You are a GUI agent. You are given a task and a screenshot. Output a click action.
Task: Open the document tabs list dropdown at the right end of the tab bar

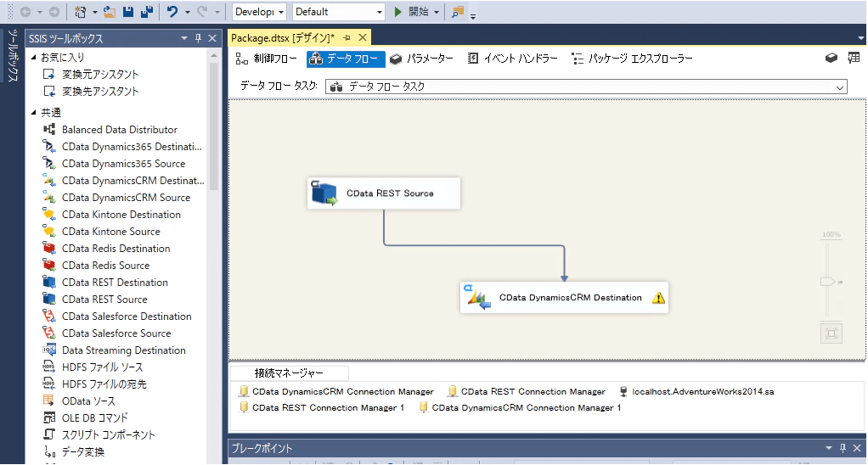pyautogui.click(x=861, y=38)
